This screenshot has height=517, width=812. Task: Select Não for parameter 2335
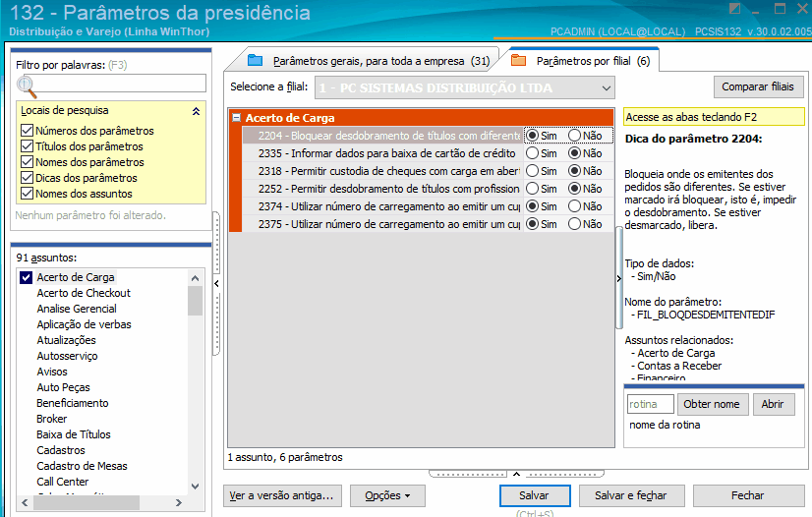click(x=574, y=153)
